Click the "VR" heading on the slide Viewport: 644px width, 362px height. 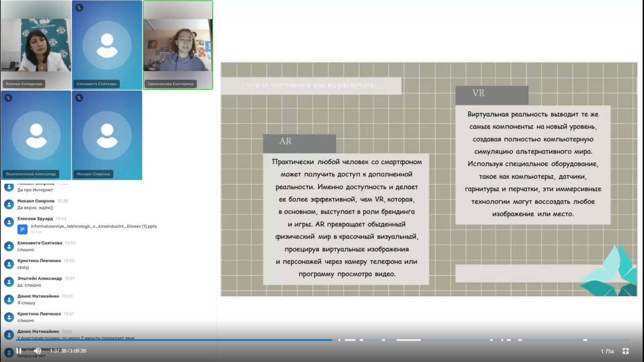click(x=479, y=93)
